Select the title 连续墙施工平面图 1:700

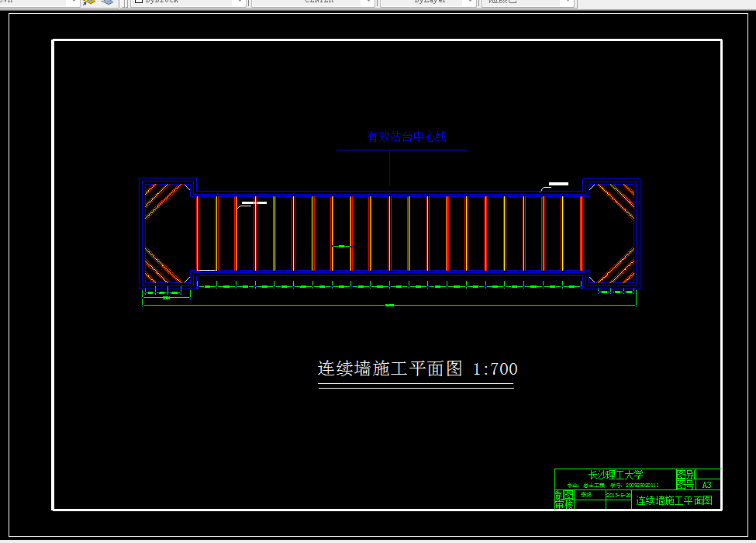pos(417,369)
